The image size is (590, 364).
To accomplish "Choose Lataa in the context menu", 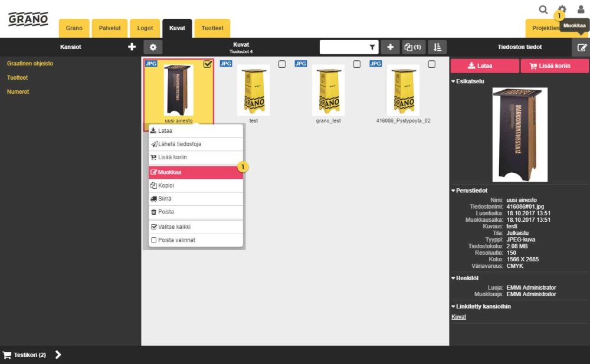I will point(196,130).
